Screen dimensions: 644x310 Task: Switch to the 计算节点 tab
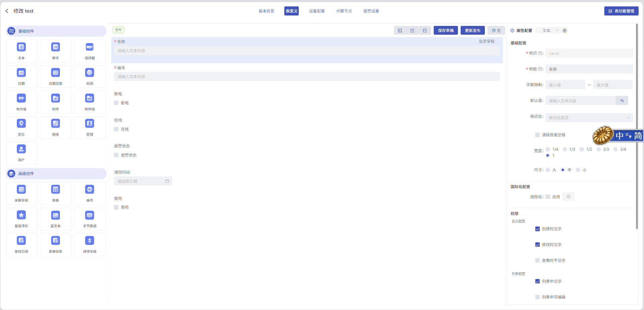click(x=344, y=11)
